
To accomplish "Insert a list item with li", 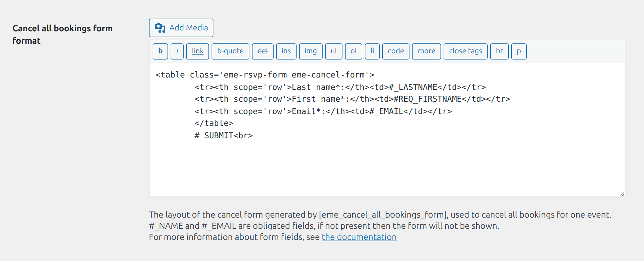I will point(372,51).
